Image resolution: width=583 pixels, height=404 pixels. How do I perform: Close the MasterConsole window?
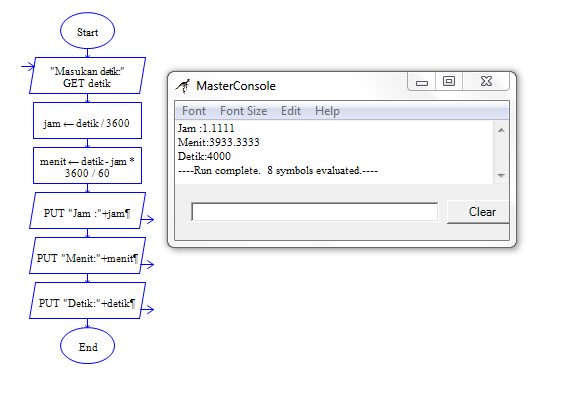tap(486, 81)
